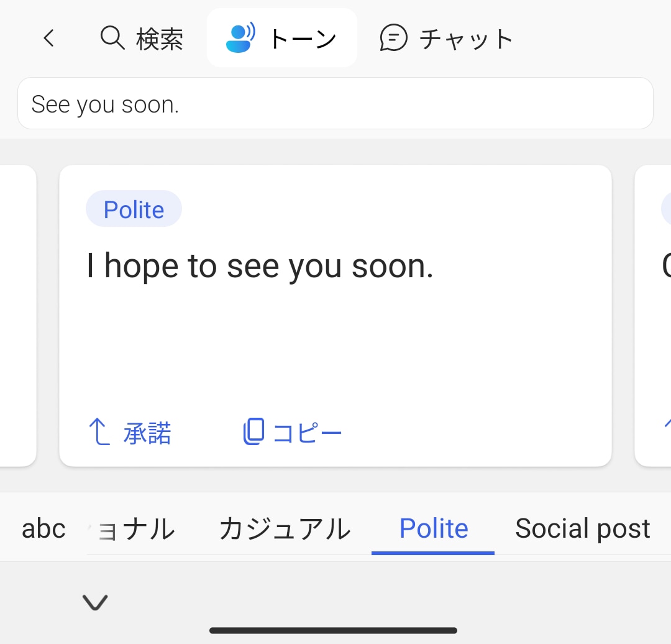
Task: Collapse the keyboard with the down chevron
Action: coord(95,602)
